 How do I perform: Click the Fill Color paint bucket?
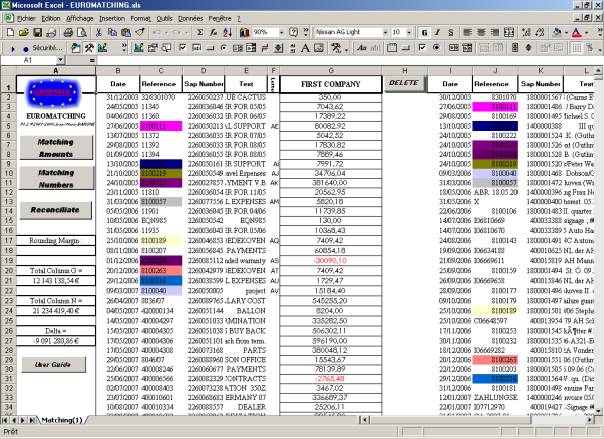[x=557, y=32]
